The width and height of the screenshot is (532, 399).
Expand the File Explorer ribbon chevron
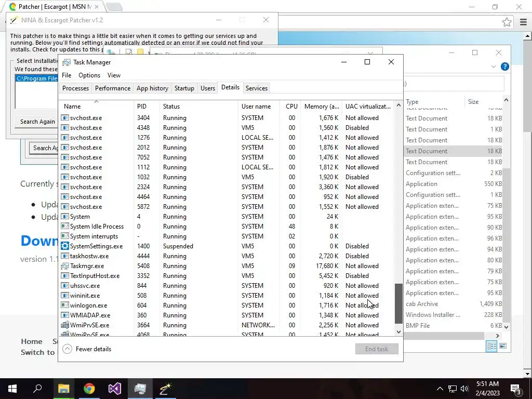pos(494,66)
